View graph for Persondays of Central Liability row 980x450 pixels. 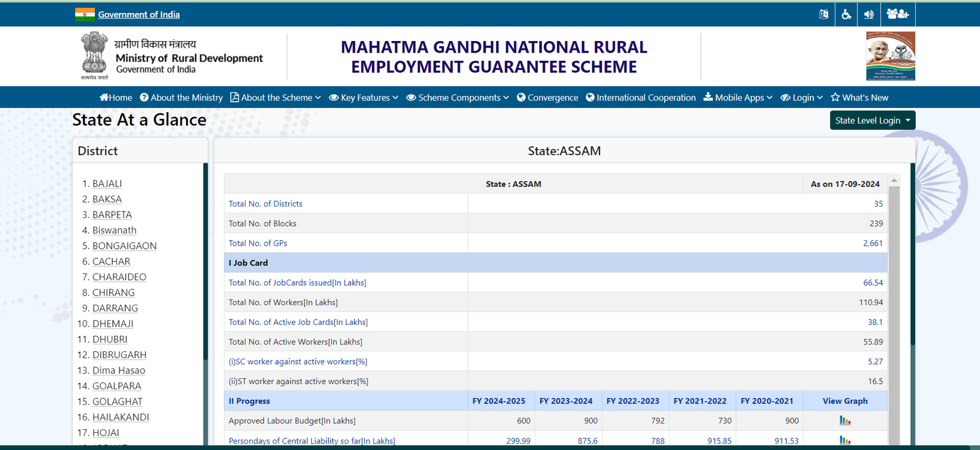click(845, 440)
